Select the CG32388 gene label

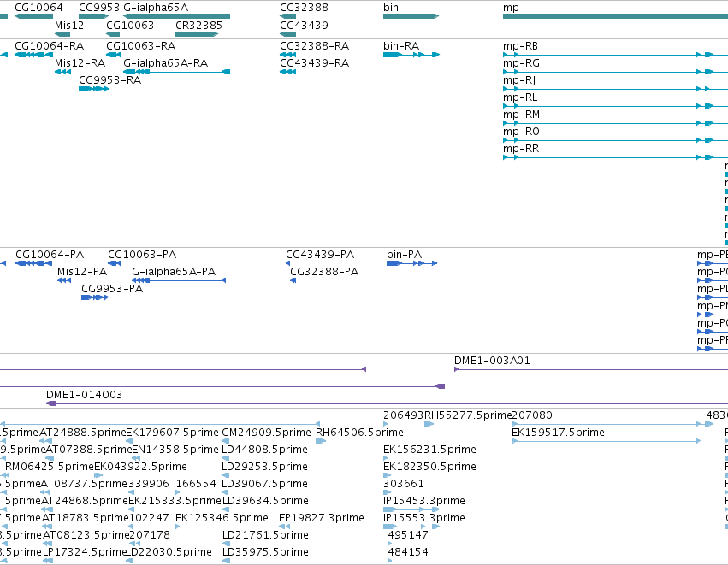[x=304, y=8]
